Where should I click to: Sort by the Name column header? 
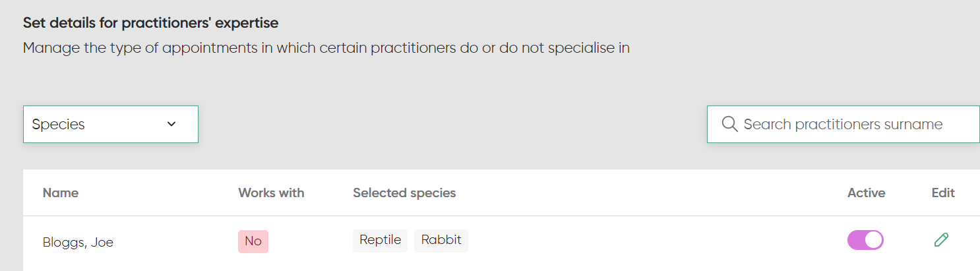coord(61,193)
